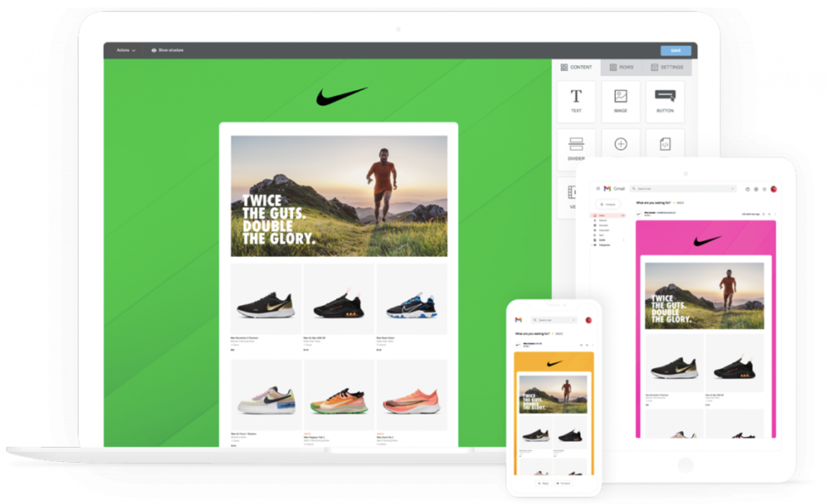The image size is (829, 504).
Task: Click the profile avatar on the phone
Action: click(588, 320)
